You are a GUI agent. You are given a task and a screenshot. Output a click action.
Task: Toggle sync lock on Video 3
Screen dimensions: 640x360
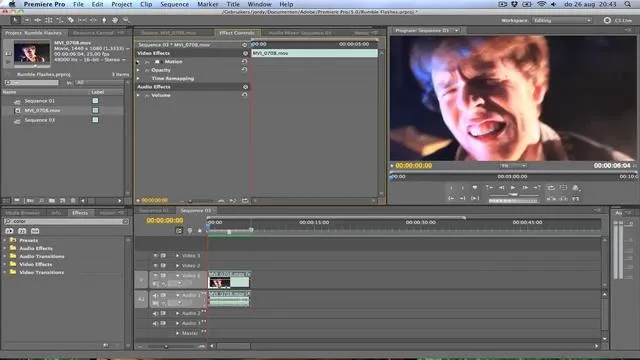pyautogui.click(x=163, y=256)
